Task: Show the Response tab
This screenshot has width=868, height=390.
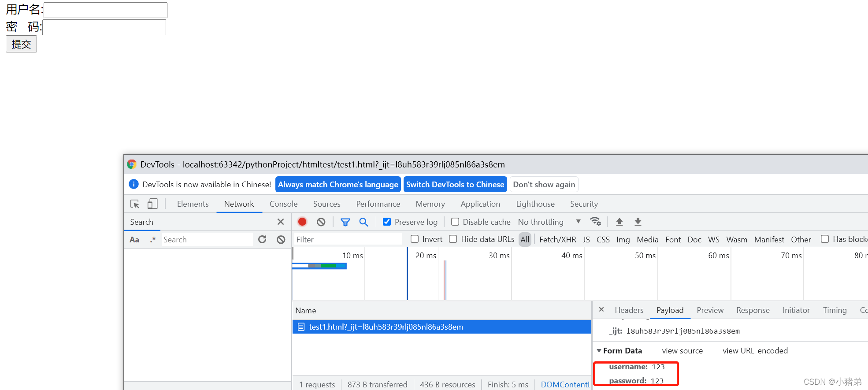Action: click(753, 310)
